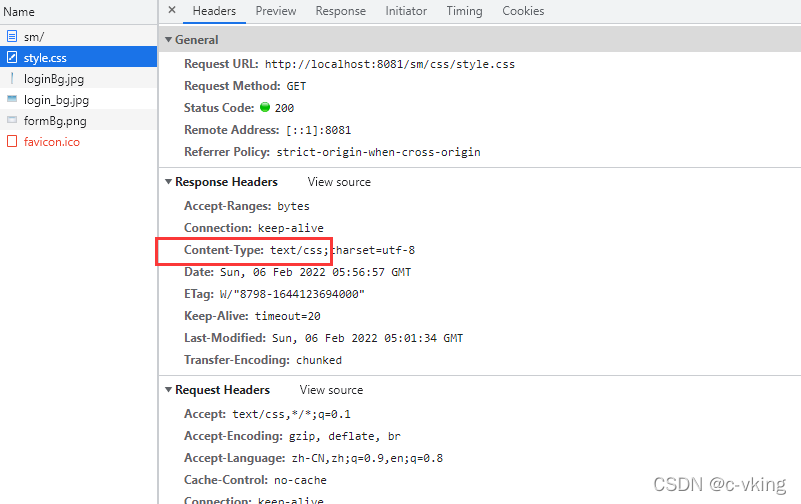View source of Request Headers

(x=332, y=390)
